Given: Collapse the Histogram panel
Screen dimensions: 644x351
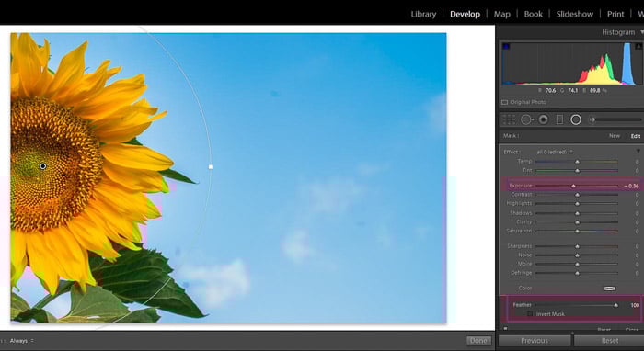Looking at the screenshot, I should (x=641, y=32).
